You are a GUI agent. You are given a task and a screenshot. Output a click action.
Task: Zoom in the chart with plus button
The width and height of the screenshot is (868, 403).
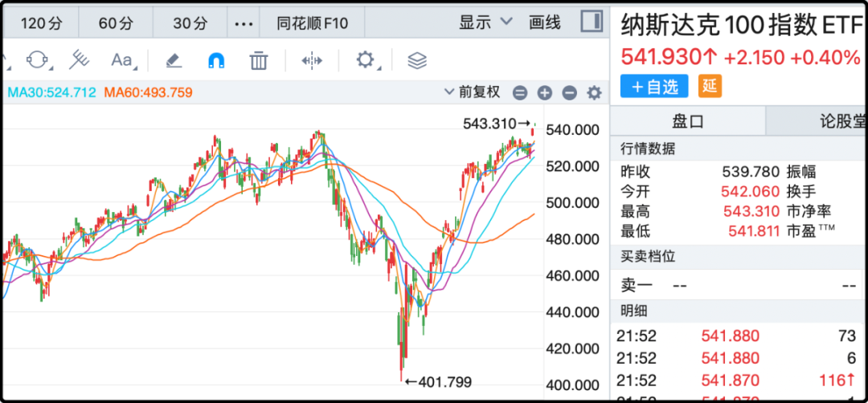(544, 93)
